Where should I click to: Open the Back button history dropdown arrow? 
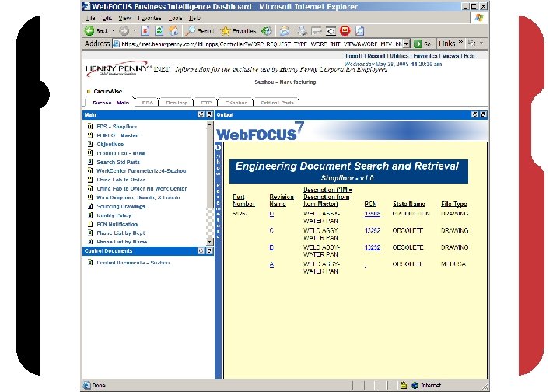(114, 30)
